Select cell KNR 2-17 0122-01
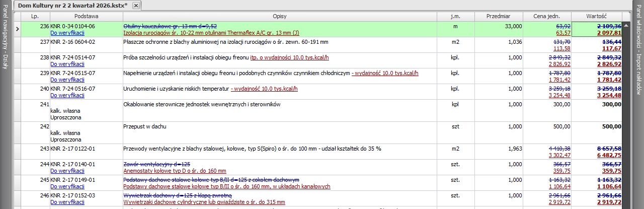 coord(72,149)
